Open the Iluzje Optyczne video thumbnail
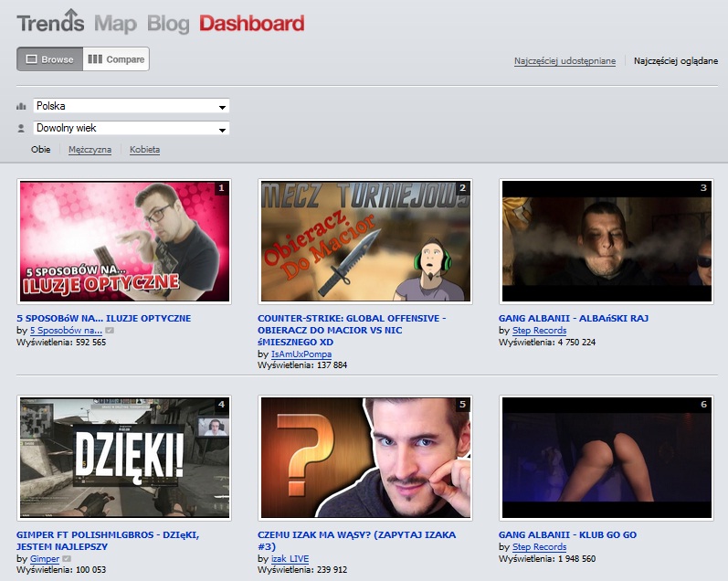This screenshot has width=728, height=581. (x=124, y=241)
